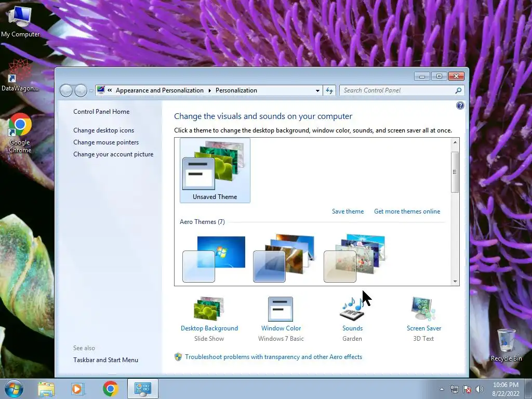This screenshot has width=532, height=399.
Task: Open Change desktop icons link
Action: click(x=103, y=130)
